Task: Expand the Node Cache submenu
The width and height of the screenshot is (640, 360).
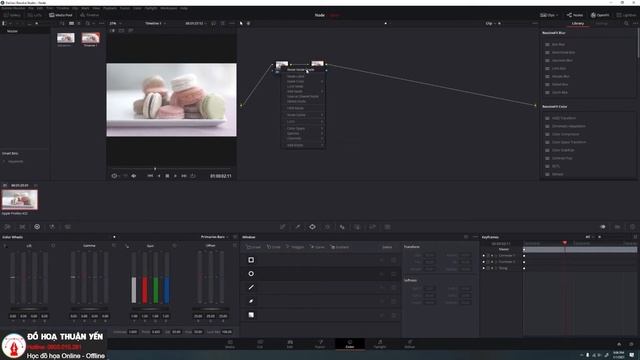Action: [303, 115]
